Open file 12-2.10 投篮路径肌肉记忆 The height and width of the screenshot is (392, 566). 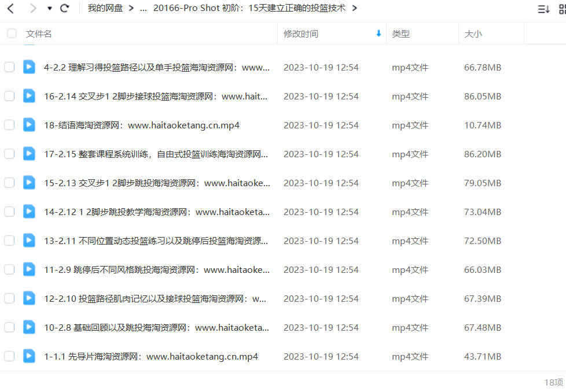(x=155, y=298)
